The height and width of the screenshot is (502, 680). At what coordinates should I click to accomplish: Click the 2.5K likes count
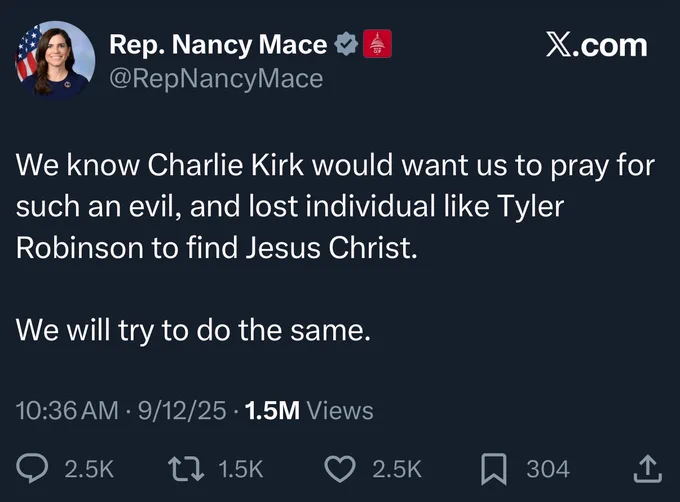[397, 469]
